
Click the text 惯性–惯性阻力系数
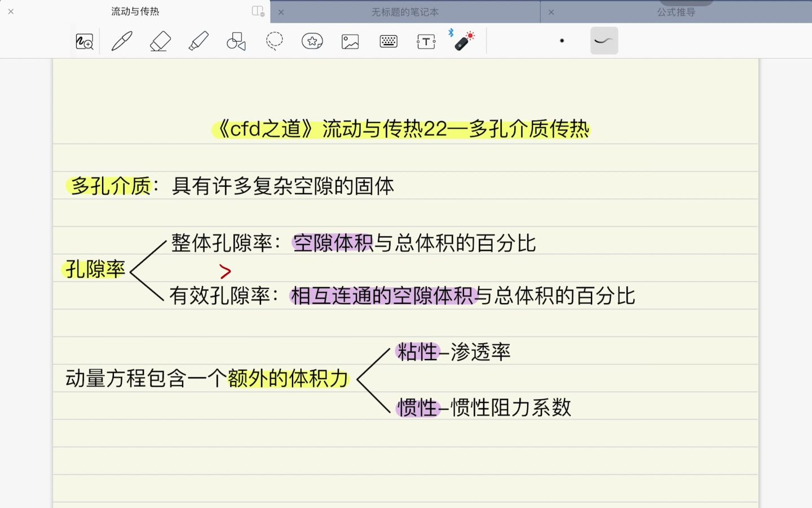pos(484,408)
